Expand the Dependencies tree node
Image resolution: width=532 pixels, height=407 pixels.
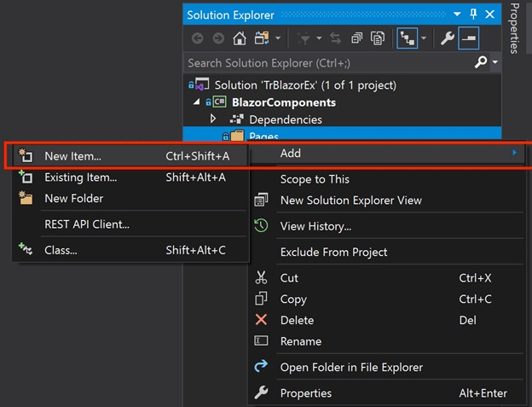(x=213, y=119)
